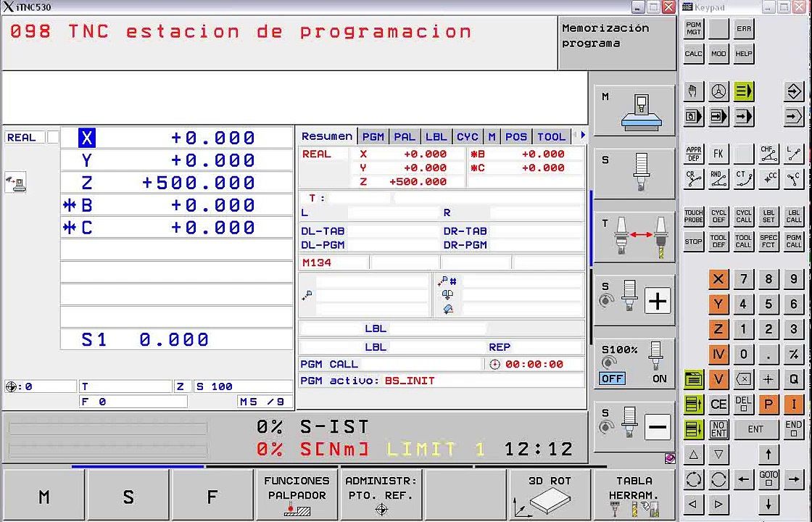This screenshot has width=812, height=522.
Task: Click the actual position capture crosshair key
Action: [x=768, y=379]
